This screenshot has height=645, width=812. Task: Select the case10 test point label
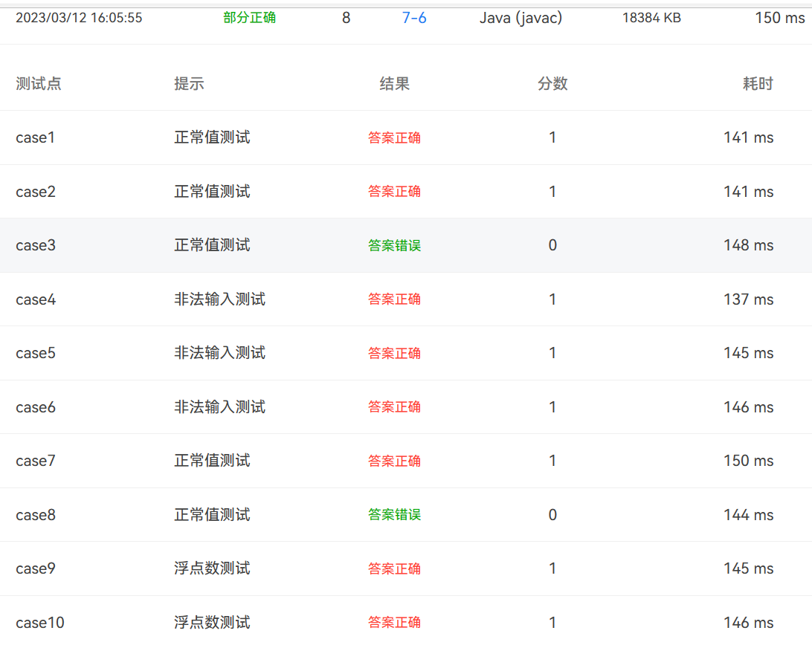tap(39, 623)
